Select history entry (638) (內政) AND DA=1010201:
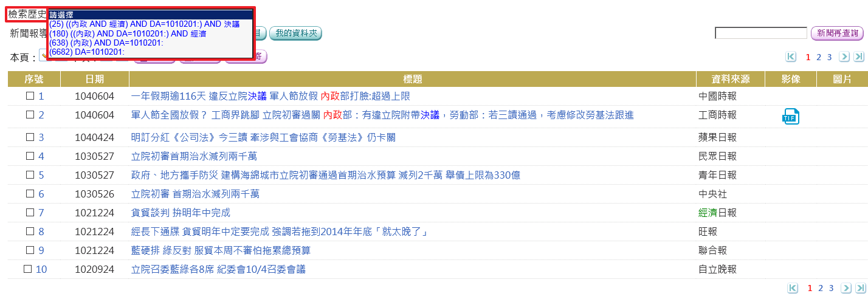The image size is (868, 302). (x=106, y=43)
